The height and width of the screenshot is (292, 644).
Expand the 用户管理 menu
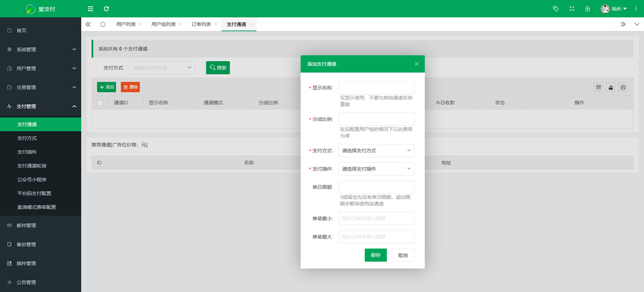(x=40, y=68)
